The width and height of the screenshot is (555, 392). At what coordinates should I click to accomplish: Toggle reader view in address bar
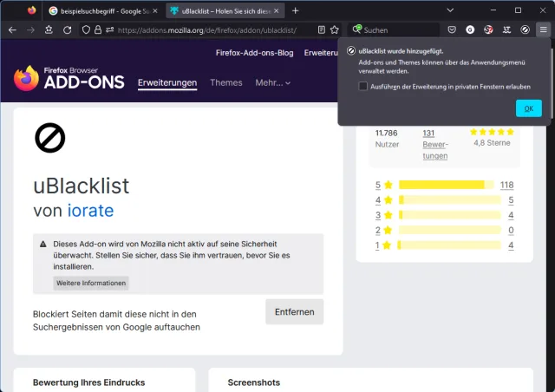coord(322,30)
